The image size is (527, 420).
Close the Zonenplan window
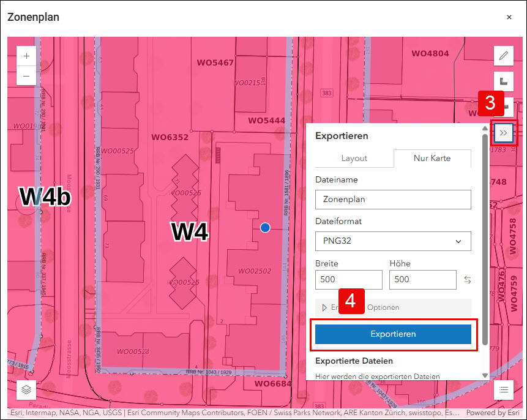point(509,17)
